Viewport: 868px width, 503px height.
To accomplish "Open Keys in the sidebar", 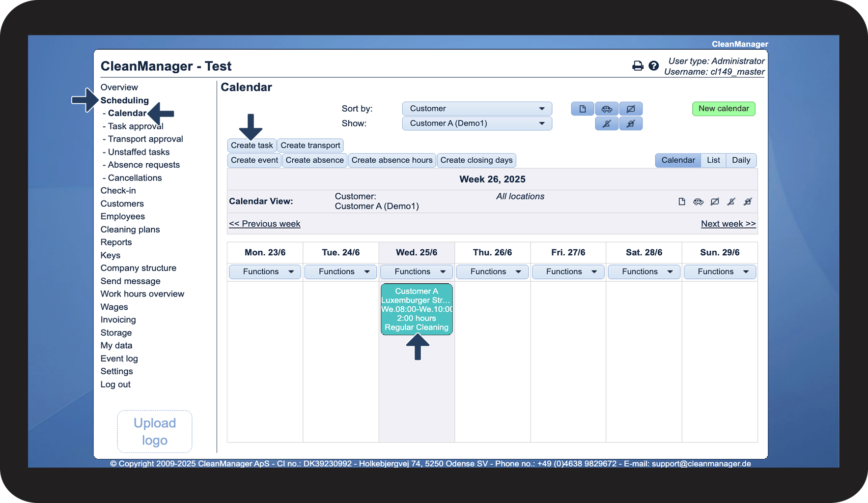I will 111,255.
